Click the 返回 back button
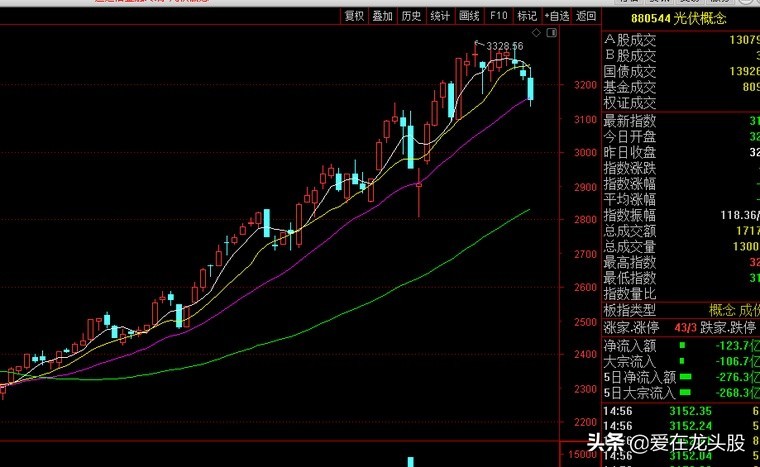 pyautogui.click(x=586, y=16)
